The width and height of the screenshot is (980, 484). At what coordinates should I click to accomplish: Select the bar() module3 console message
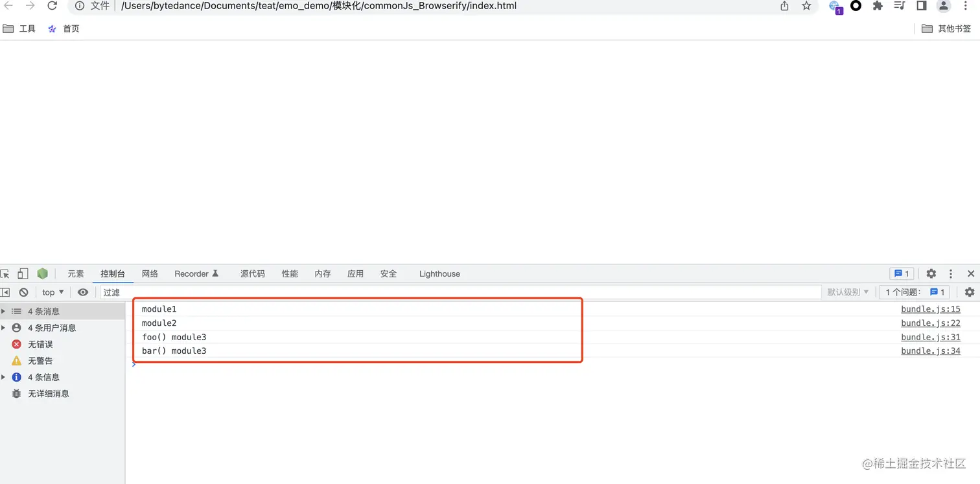tap(174, 351)
